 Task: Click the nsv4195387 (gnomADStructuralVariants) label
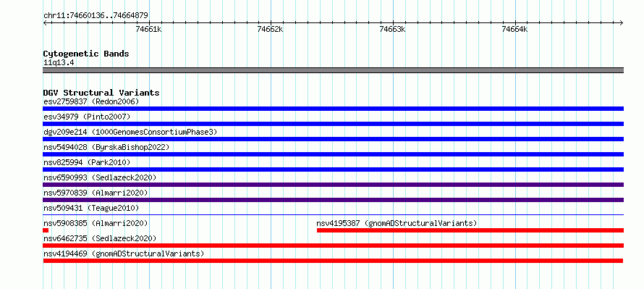tap(397, 223)
